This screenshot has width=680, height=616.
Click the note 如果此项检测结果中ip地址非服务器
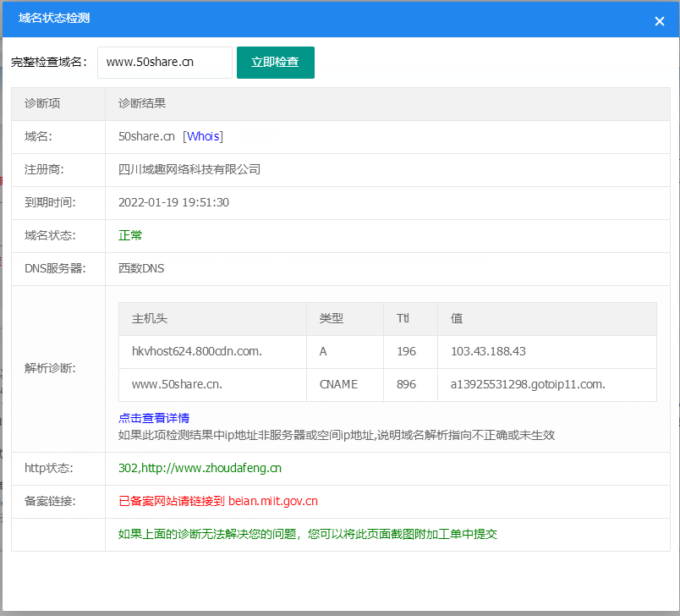337,435
